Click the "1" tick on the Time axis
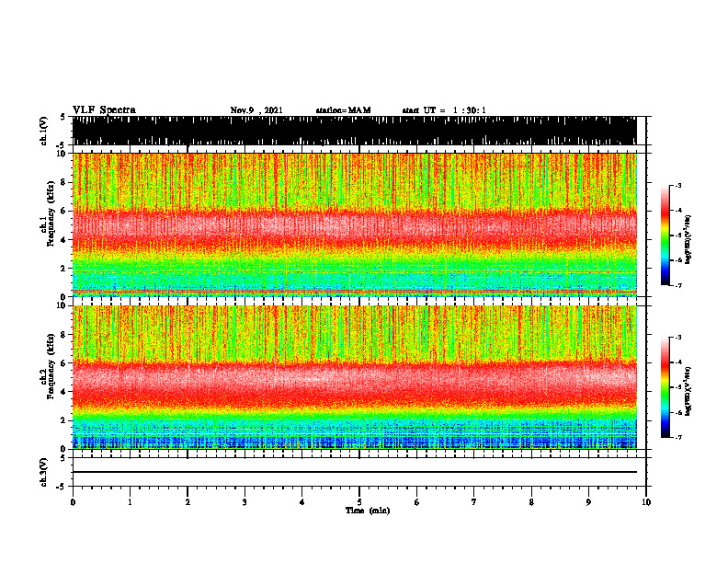 [130, 502]
